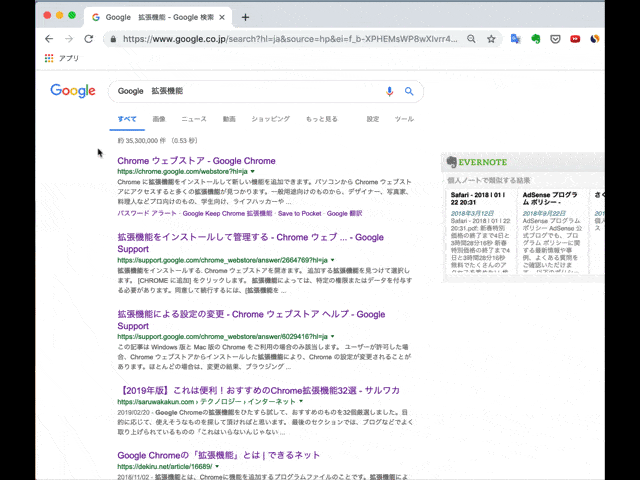Click Google Keep Chrome 拡張機能 sitelink
The height and width of the screenshot is (480, 640).
(227, 213)
